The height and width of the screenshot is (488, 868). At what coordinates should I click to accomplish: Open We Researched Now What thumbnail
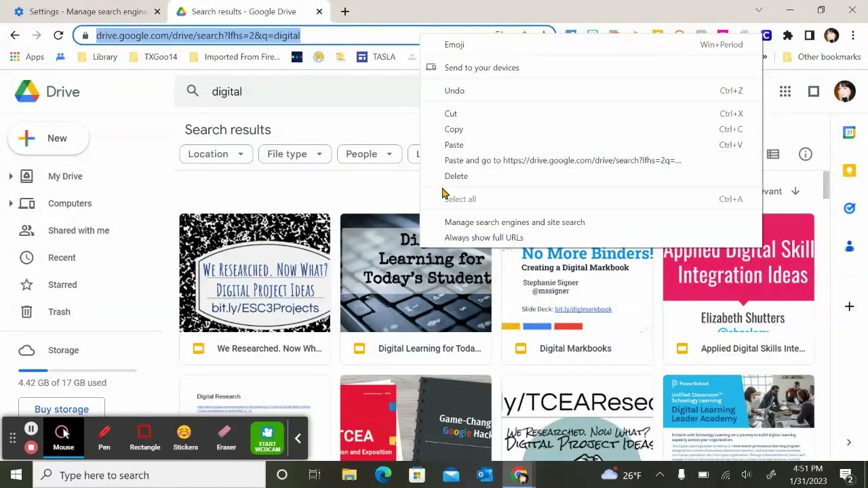(255, 273)
